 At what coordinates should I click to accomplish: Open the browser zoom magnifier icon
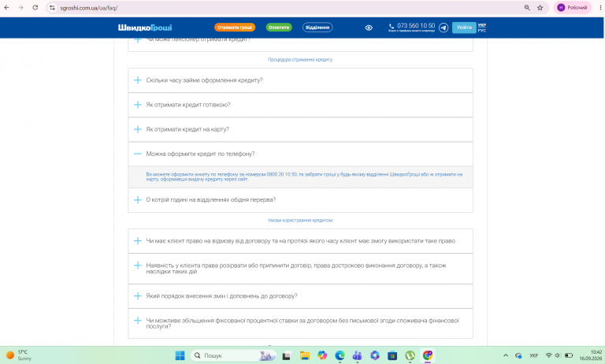click(x=527, y=8)
